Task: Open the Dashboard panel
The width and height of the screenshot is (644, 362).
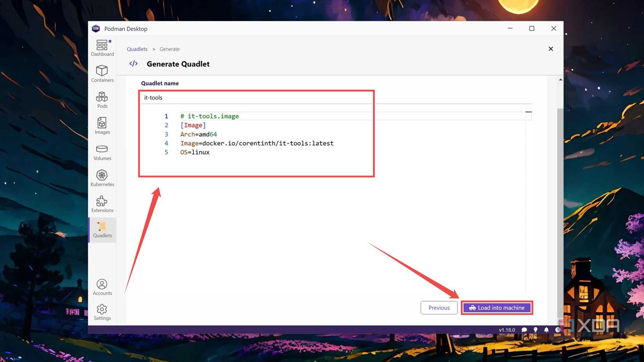Action: pos(102,47)
